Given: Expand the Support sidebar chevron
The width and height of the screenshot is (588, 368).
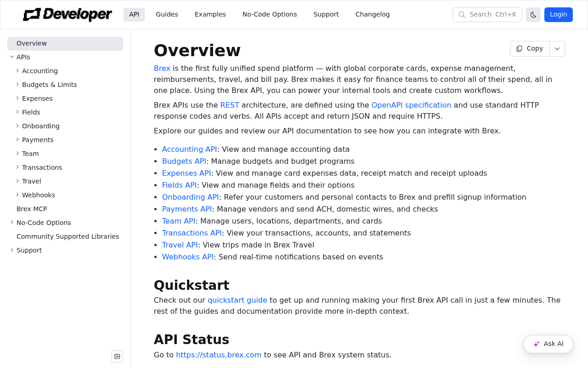Looking at the screenshot, I should click(x=12, y=250).
